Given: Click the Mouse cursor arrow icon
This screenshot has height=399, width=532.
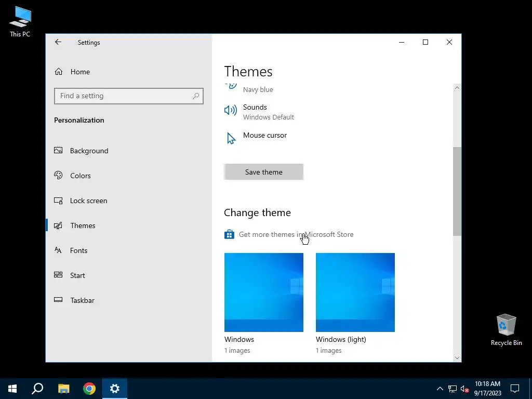Looking at the screenshot, I should [231, 138].
